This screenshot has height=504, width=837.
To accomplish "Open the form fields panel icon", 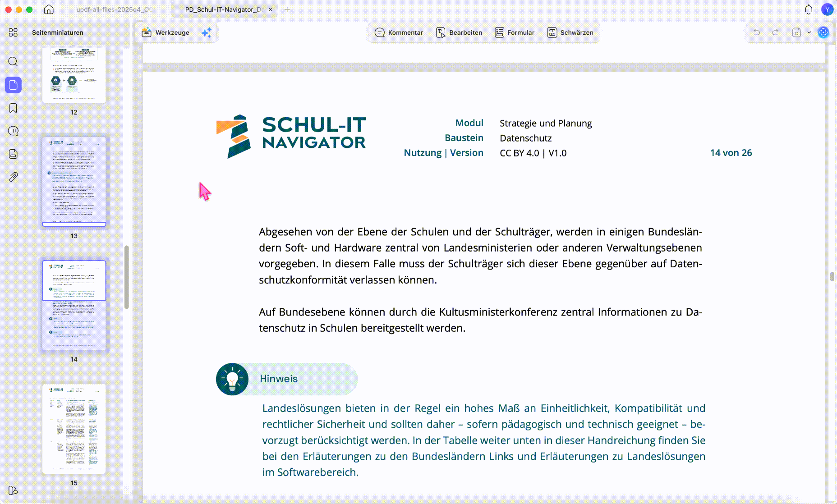I will click(x=13, y=154).
